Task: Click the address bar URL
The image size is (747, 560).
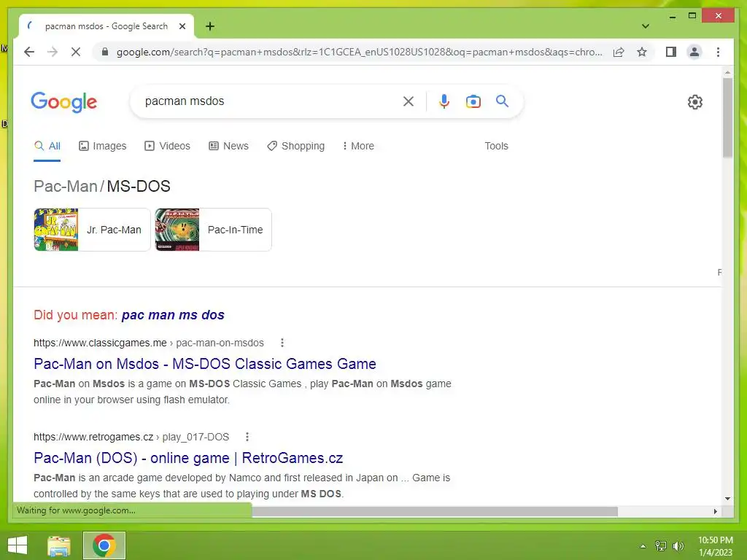Action: pos(359,52)
